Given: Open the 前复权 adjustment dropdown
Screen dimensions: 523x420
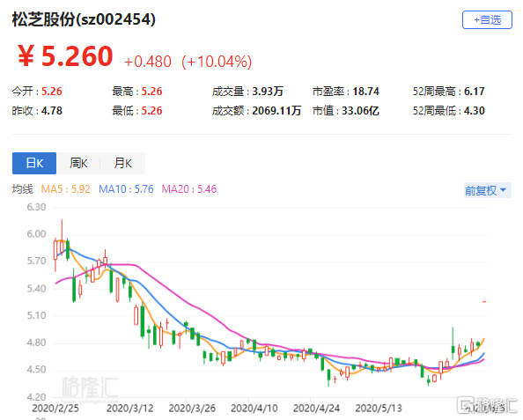Looking at the screenshot, I should click(487, 190).
